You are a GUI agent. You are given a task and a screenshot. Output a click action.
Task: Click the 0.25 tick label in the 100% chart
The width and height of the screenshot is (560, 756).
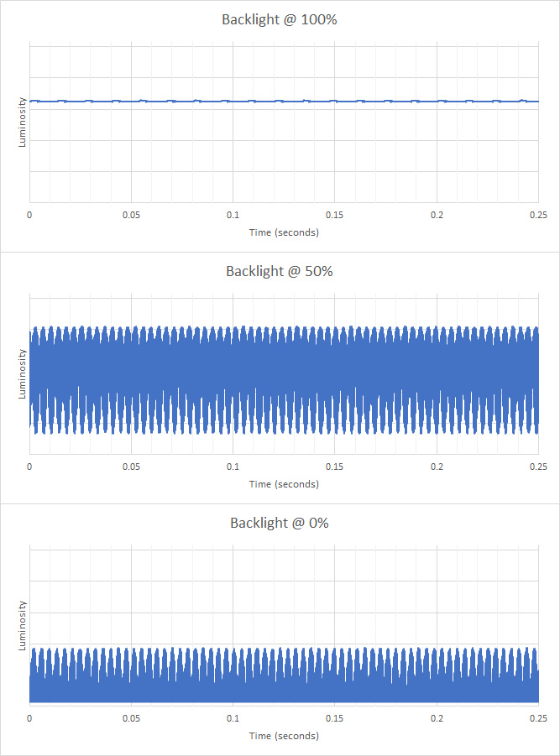[x=537, y=216]
